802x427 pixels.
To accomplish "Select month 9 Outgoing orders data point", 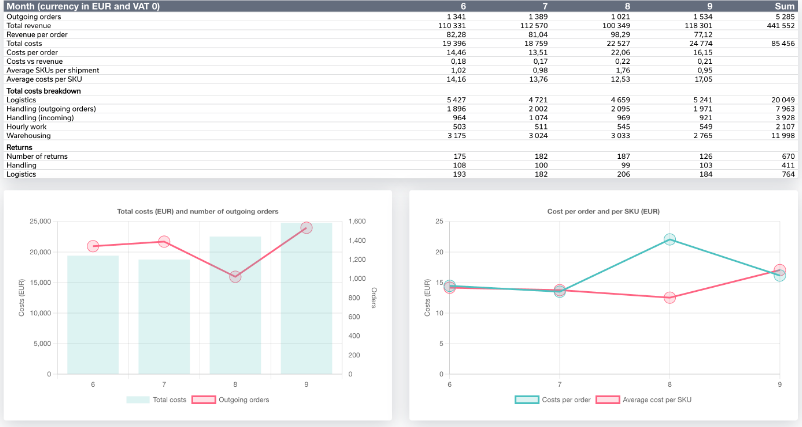I will [306, 228].
